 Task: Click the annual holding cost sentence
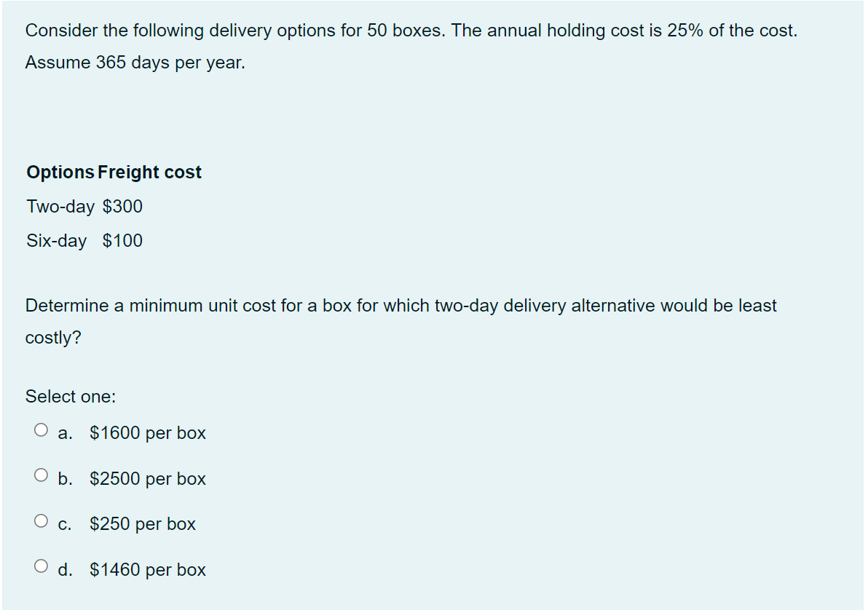pyautogui.click(x=401, y=30)
